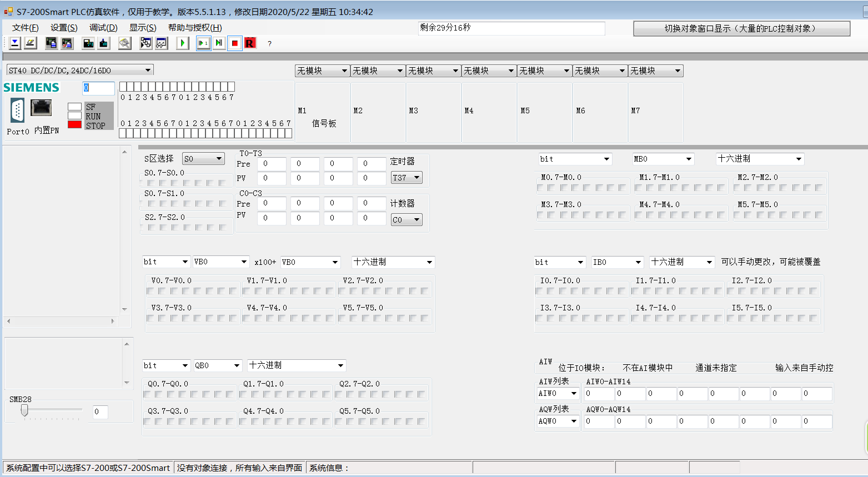This screenshot has width=868, height=477.
Task: Open the 文件(F) menu
Action: (x=25, y=28)
